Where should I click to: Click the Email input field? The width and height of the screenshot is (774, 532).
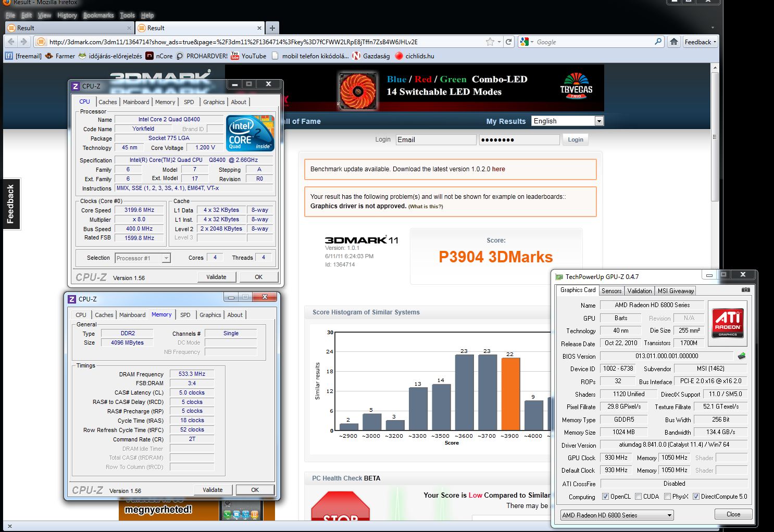[x=436, y=140]
